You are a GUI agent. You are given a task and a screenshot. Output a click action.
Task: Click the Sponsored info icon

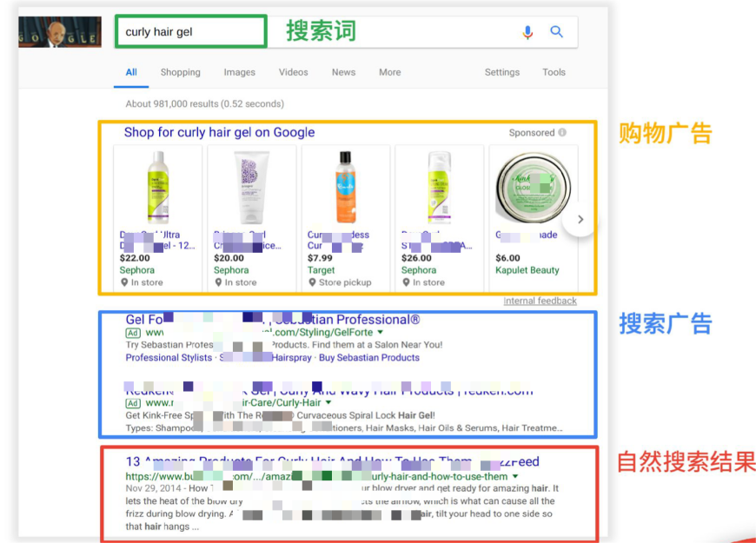(562, 133)
